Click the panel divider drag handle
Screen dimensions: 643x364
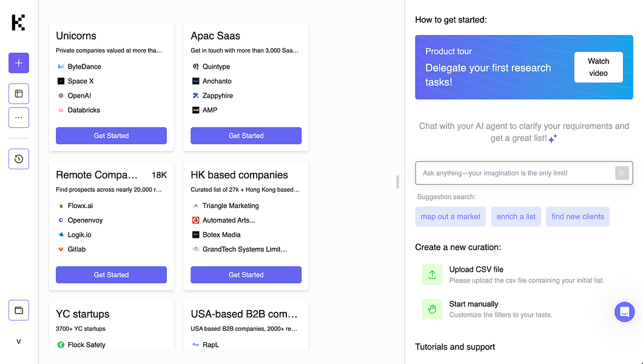(398, 182)
